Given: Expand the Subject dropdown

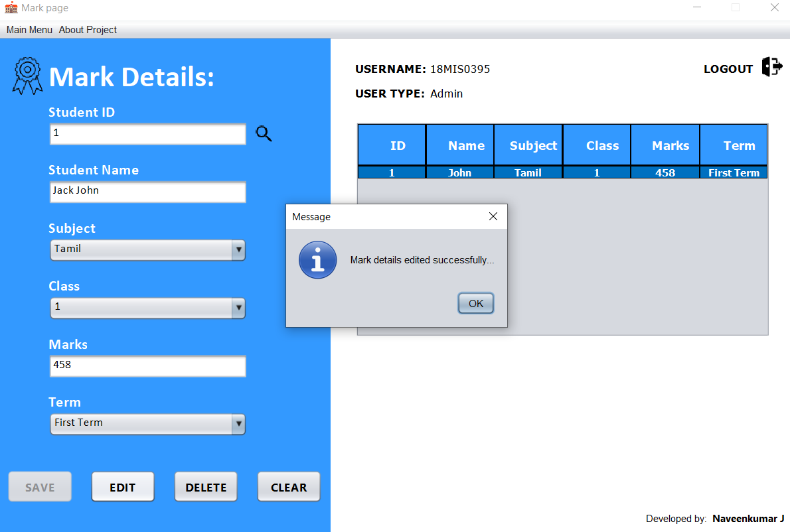Looking at the screenshot, I should (238, 250).
